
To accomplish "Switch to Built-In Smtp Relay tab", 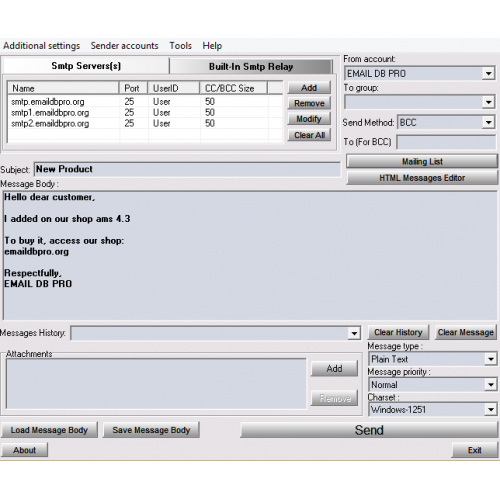I will click(251, 67).
